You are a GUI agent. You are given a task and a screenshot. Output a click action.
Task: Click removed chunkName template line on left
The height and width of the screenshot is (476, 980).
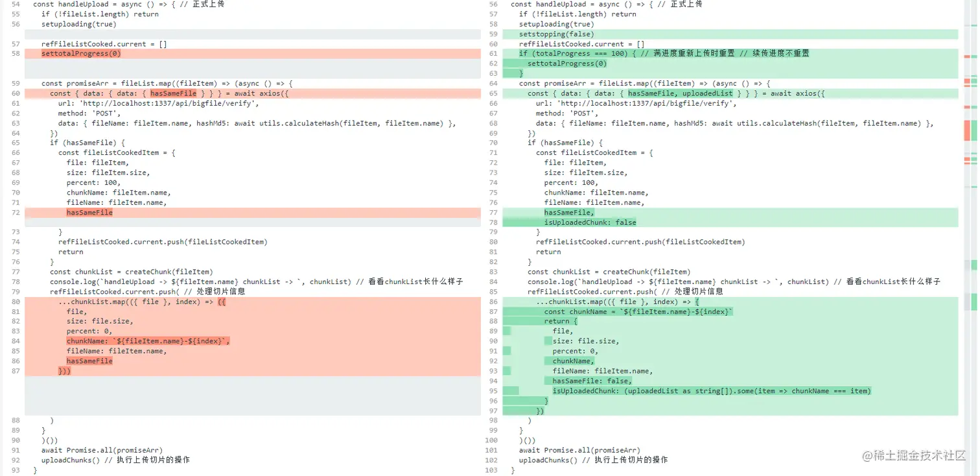coord(148,341)
